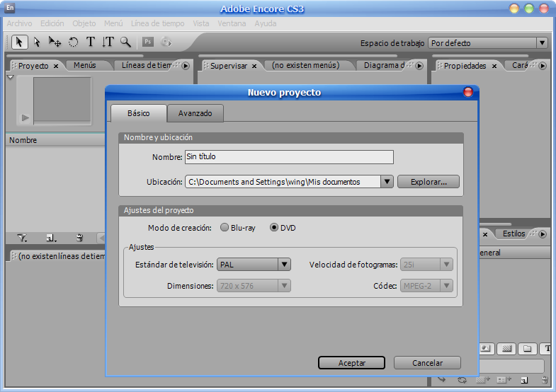Activate the Zoom magnifier tool
Image resolution: width=556 pixels, height=392 pixels.
pyautogui.click(x=125, y=42)
